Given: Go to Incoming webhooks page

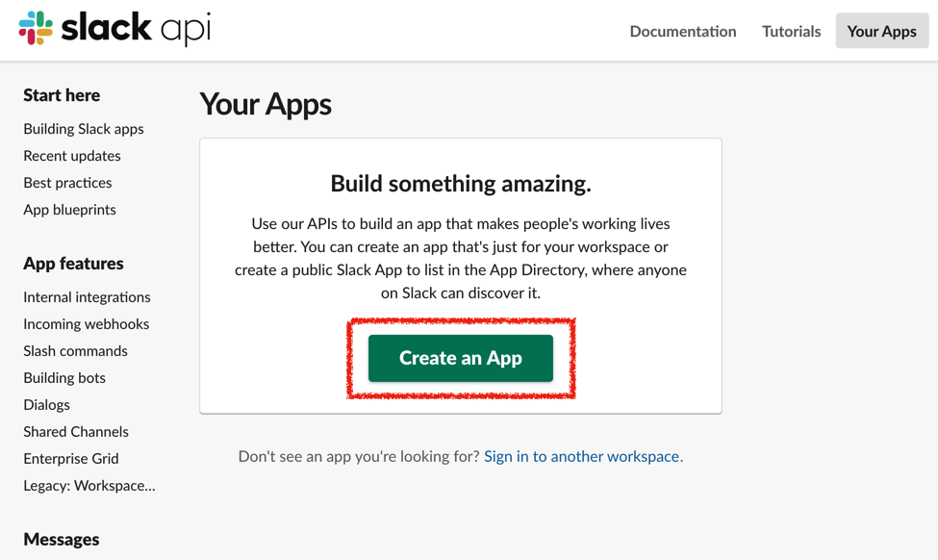Looking at the screenshot, I should click(87, 323).
